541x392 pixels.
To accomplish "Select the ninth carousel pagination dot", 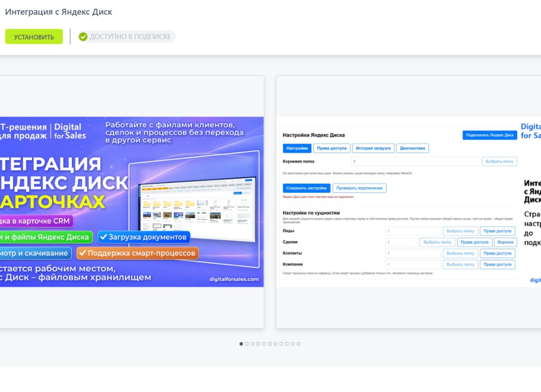I will [287, 344].
